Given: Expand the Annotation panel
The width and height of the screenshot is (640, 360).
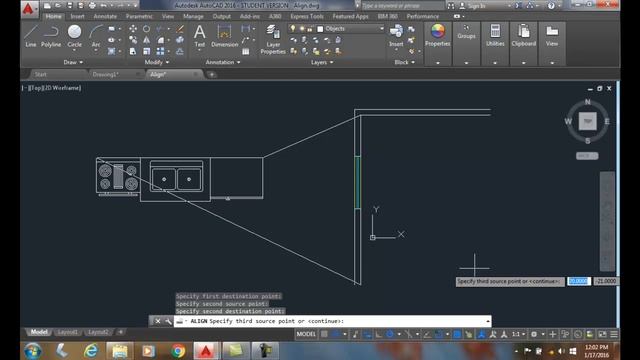Looking at the screenshot, I should coord(223,62).
